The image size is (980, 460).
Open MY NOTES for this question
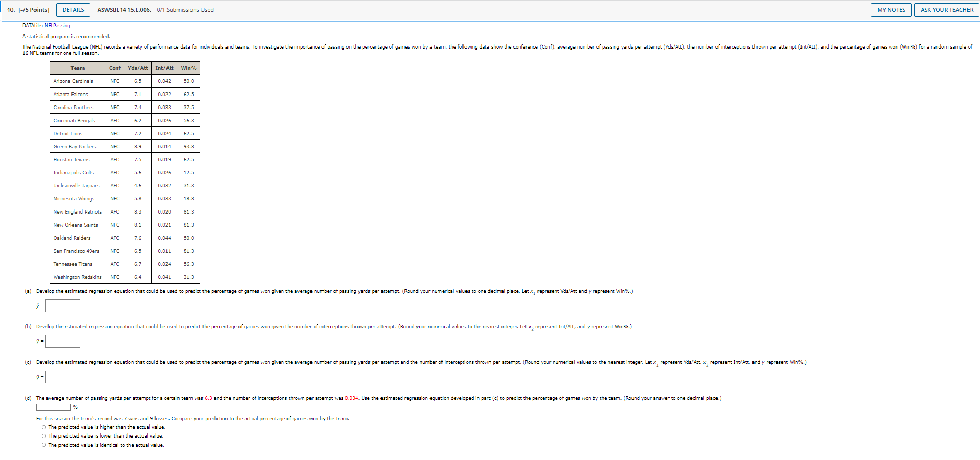tap(891, 10)
